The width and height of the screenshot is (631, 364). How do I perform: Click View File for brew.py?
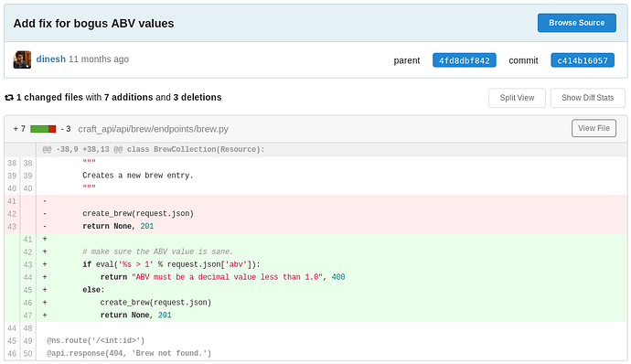click(594, 128)
